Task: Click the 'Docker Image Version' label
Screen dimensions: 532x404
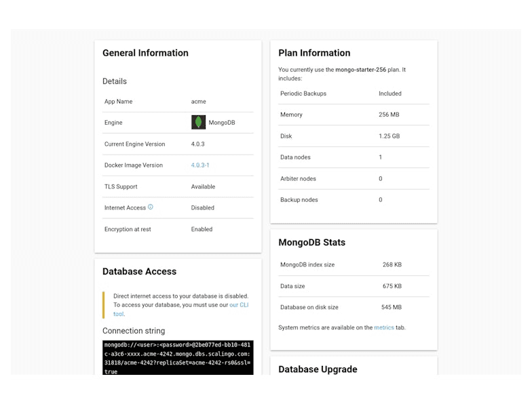Action: click(x=134, y=165)
